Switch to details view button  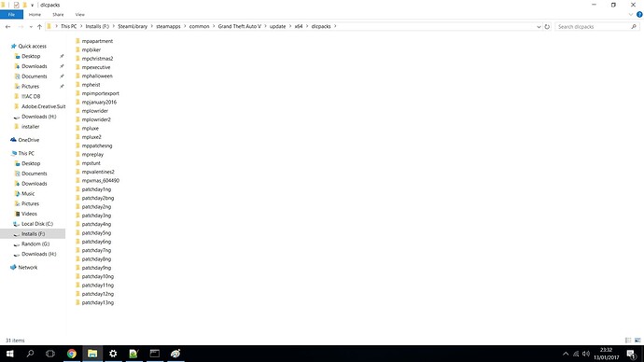pyautogui.click(x=628, y=341)
